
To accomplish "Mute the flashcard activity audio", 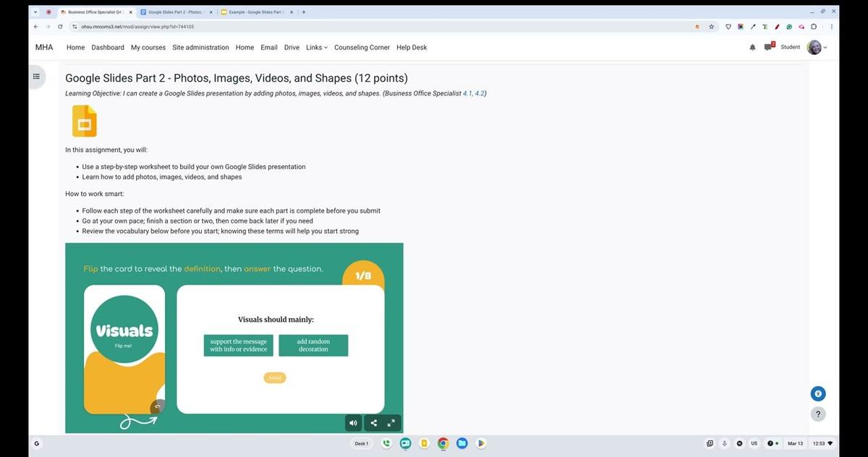I will click(x=353, y=422).
